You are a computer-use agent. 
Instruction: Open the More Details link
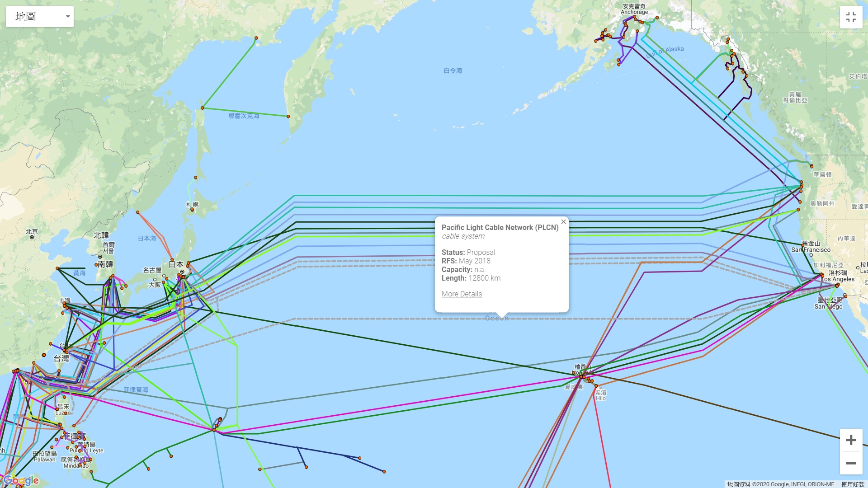tap(462, 294)
